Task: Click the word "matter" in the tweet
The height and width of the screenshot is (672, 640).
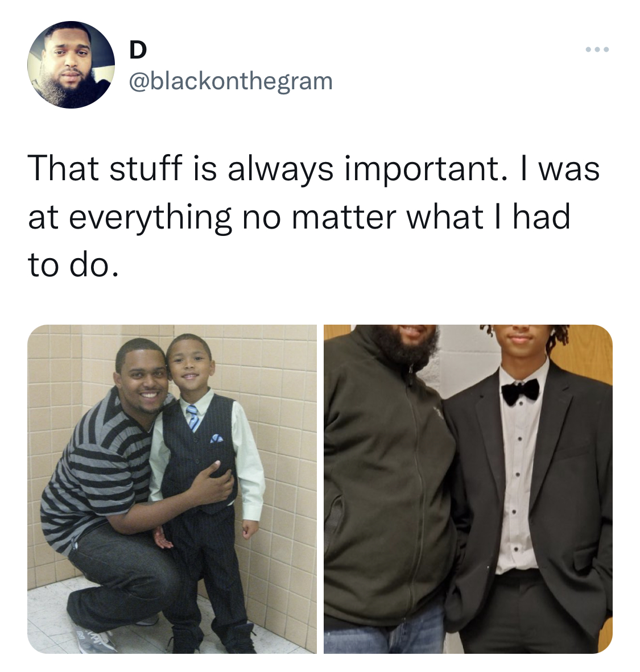Action: [343, 218]
